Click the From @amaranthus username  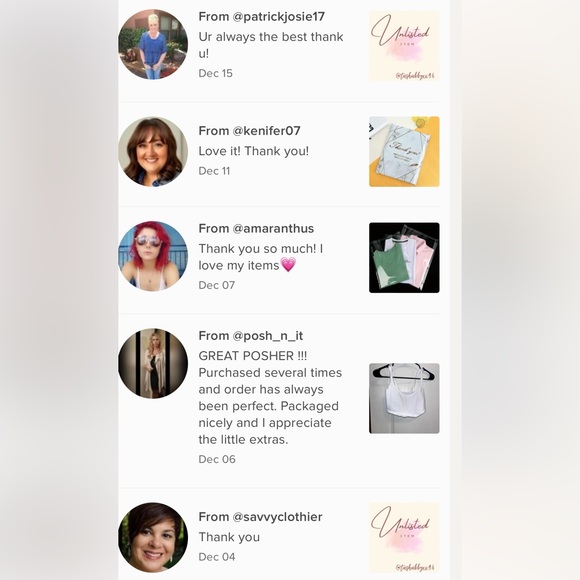point(256,229)
